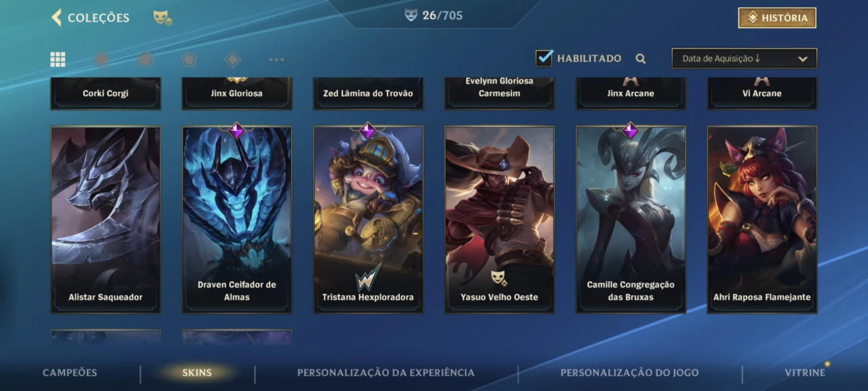Open the theater masks shop icon
868x391 pixels.
[162, 18]
